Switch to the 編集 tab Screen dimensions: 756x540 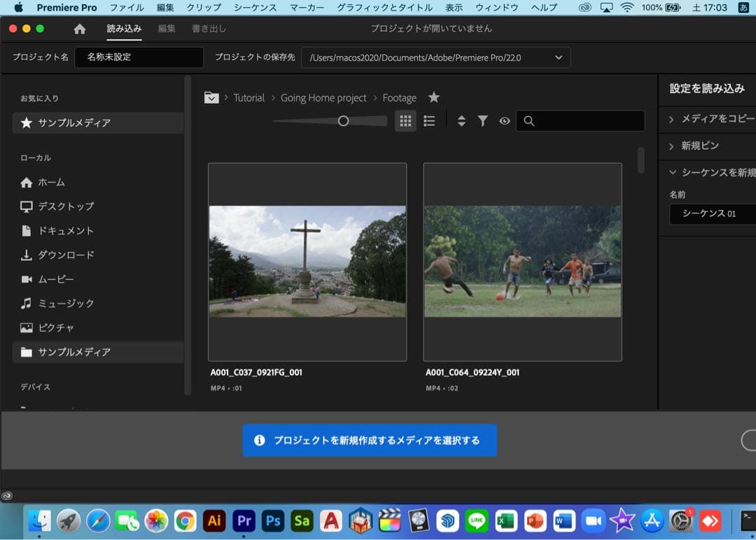(167, 29)
